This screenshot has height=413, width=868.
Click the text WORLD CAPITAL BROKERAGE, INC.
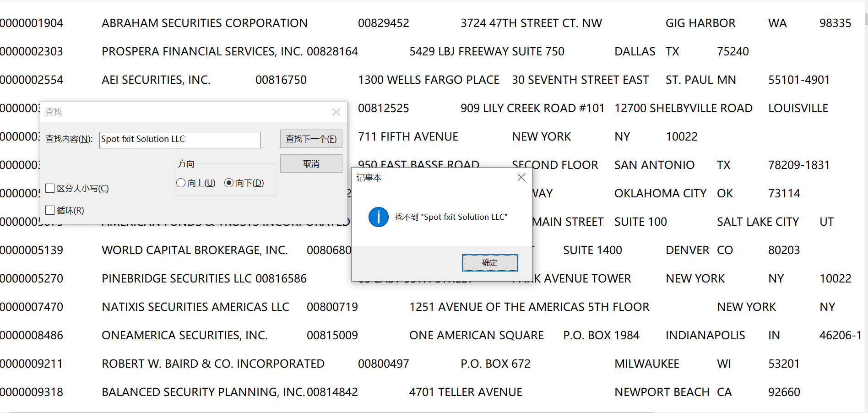195,250
